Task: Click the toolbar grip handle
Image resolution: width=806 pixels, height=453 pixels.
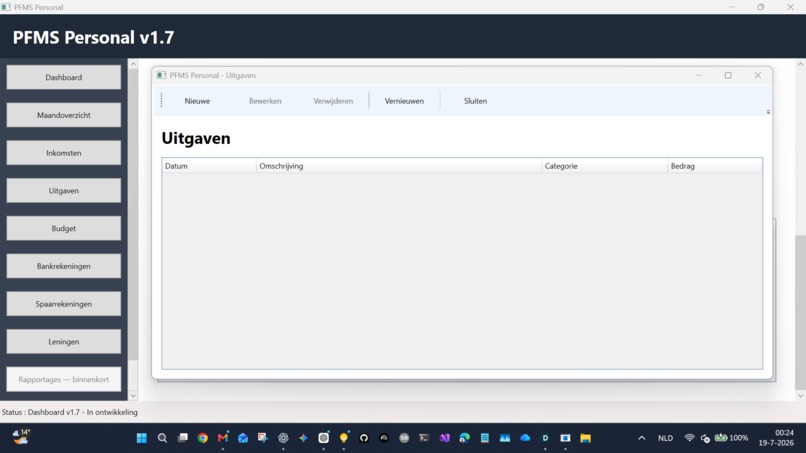Action: coord(161,100)
